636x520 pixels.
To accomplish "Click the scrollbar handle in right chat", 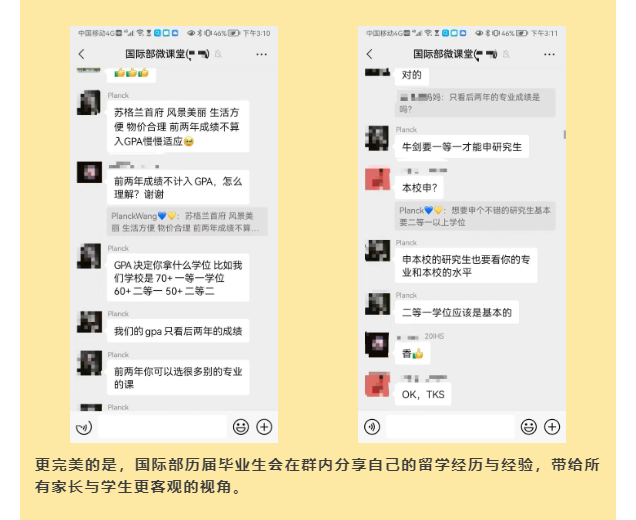I will (564, 134).
